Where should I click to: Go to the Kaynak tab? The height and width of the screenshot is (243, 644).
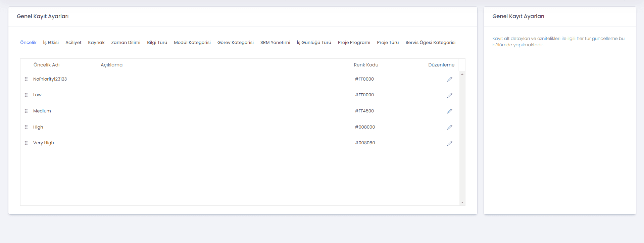96,42
